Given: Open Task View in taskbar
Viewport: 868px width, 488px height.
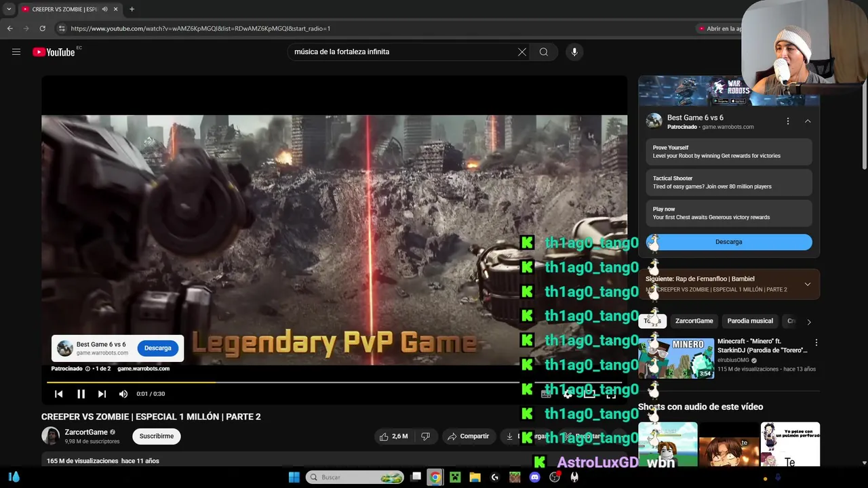Looking at the screenshot, I should tap(416, 477).
